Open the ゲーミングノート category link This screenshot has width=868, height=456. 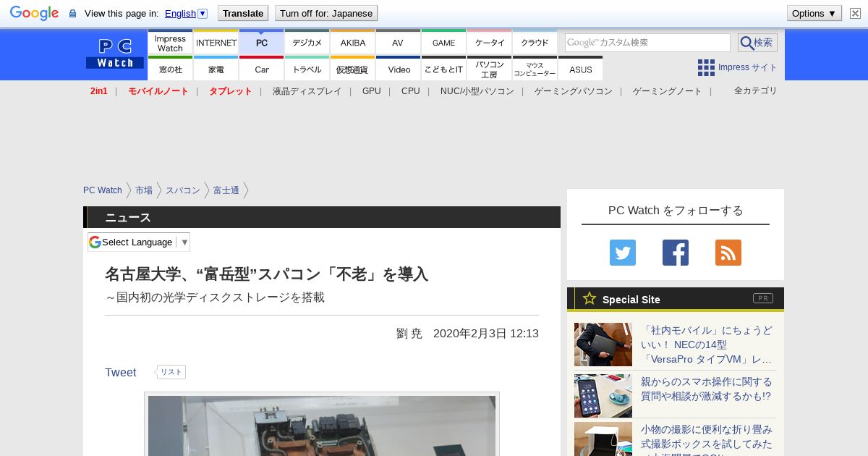(668, 91)
